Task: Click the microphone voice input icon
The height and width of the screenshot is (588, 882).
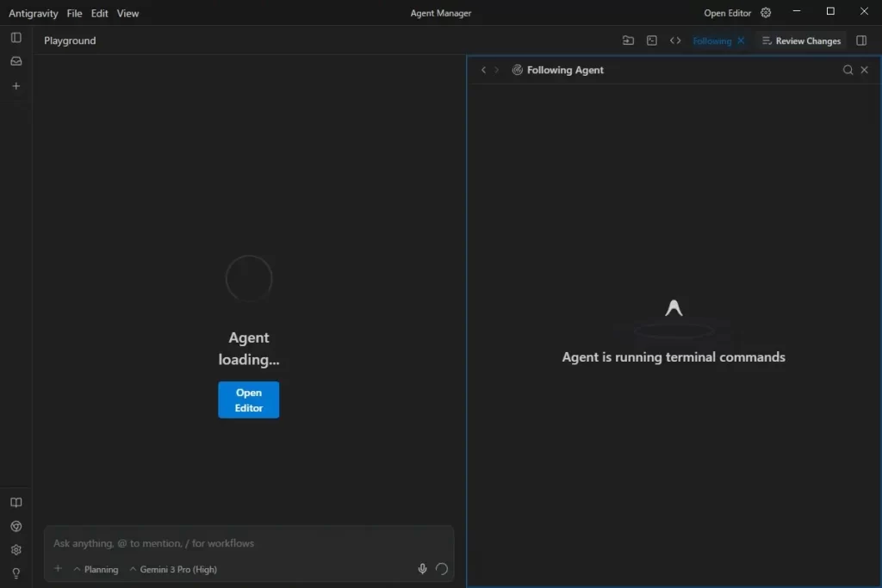Action: click(x=422, y=569)
